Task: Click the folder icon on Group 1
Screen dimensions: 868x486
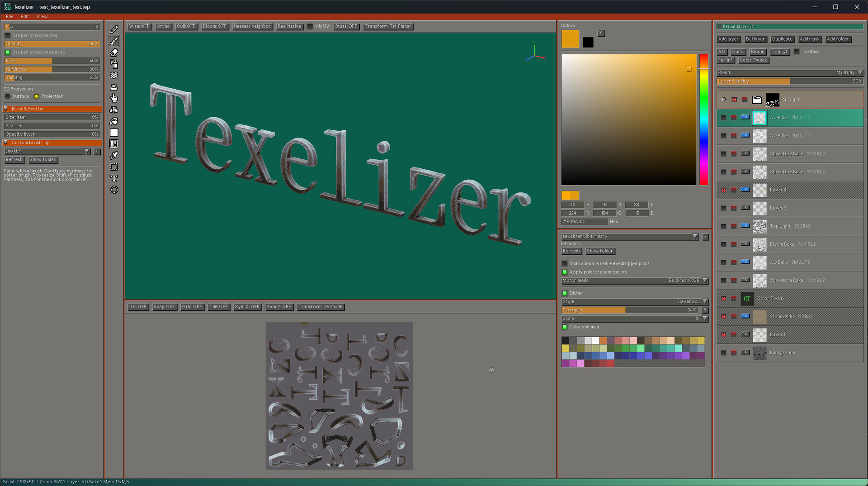Action: click(x=757, y=100)
